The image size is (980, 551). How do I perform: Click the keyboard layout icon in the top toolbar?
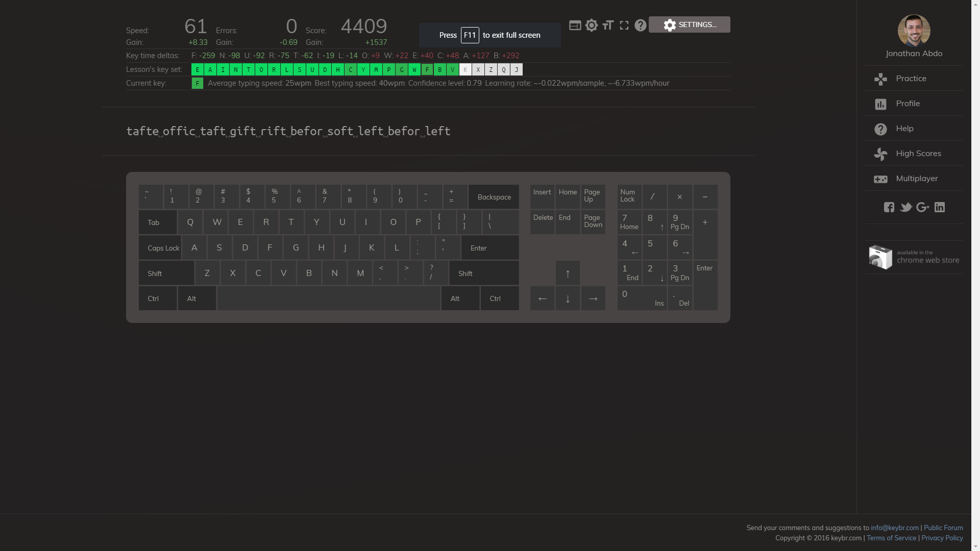575,25
